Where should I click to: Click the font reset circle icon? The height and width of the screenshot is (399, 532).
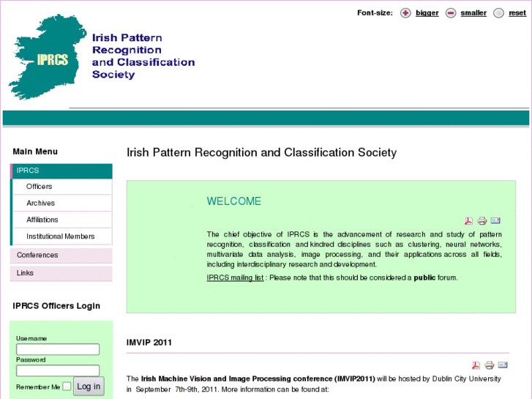(498, 13)
